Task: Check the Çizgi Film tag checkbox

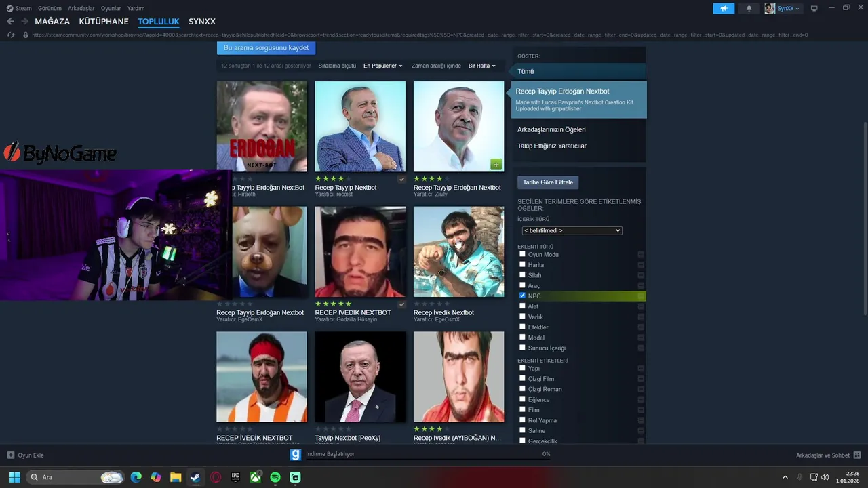Action: click(x=522, y=378)
